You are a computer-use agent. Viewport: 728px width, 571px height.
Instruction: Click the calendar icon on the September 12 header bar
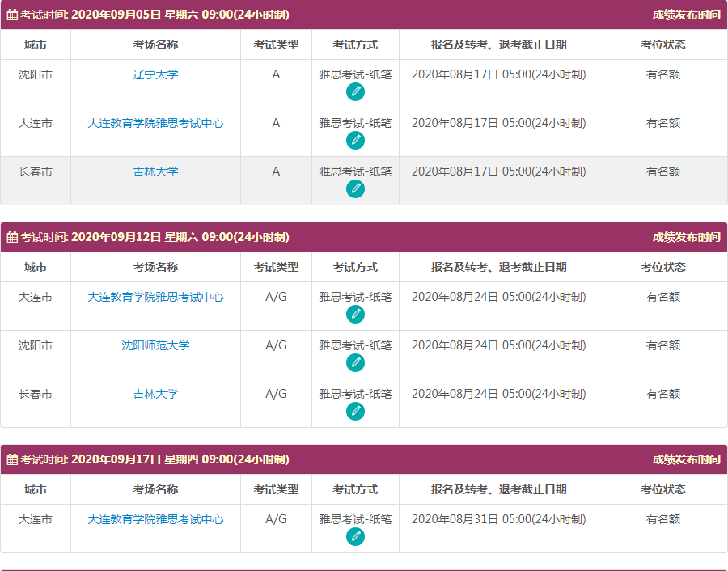click(11, 235)
